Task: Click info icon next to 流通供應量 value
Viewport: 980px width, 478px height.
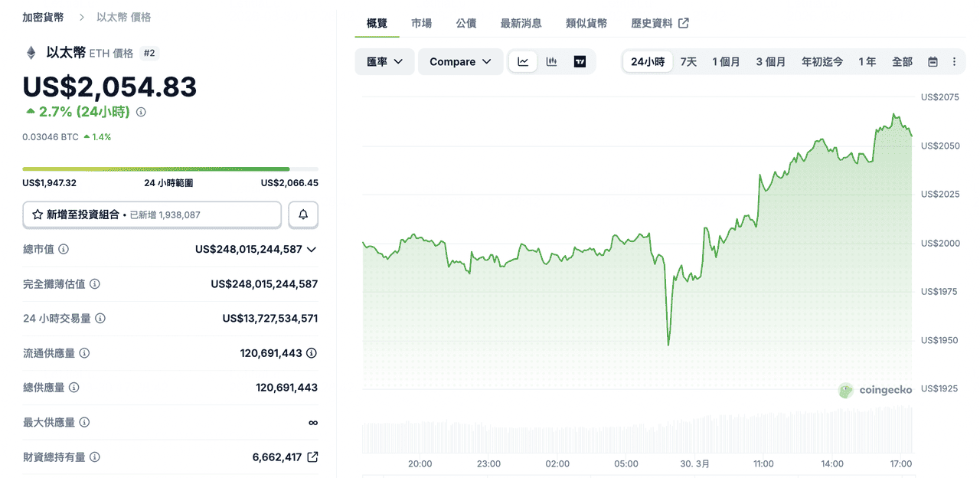Action: click(x=312, y=353)
